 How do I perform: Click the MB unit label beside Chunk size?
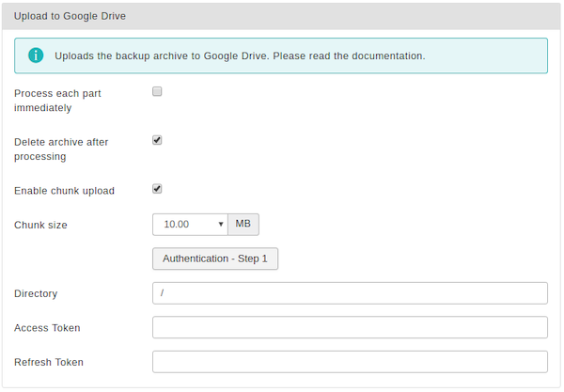[243, 224]
